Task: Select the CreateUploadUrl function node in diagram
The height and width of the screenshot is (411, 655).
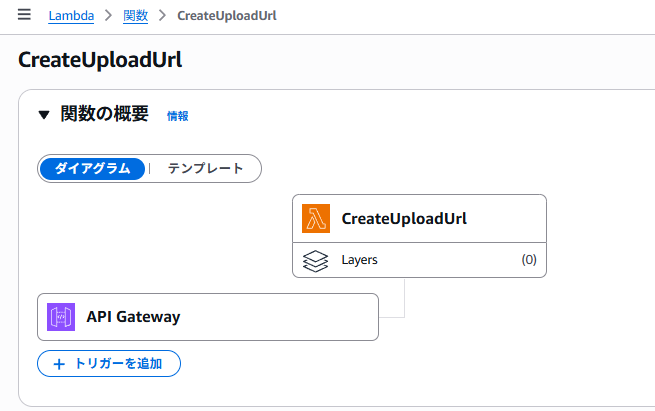Action: [x=419, y=218]
